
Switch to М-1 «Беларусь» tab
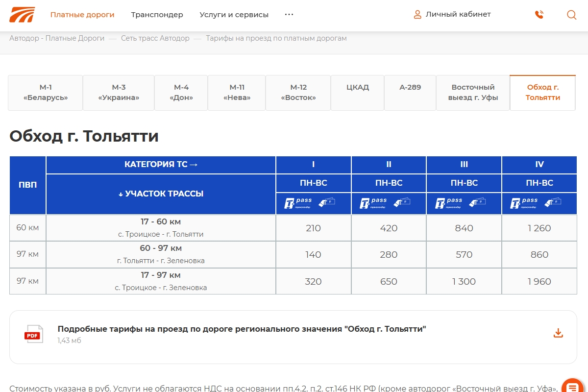(x=46, y=93)
